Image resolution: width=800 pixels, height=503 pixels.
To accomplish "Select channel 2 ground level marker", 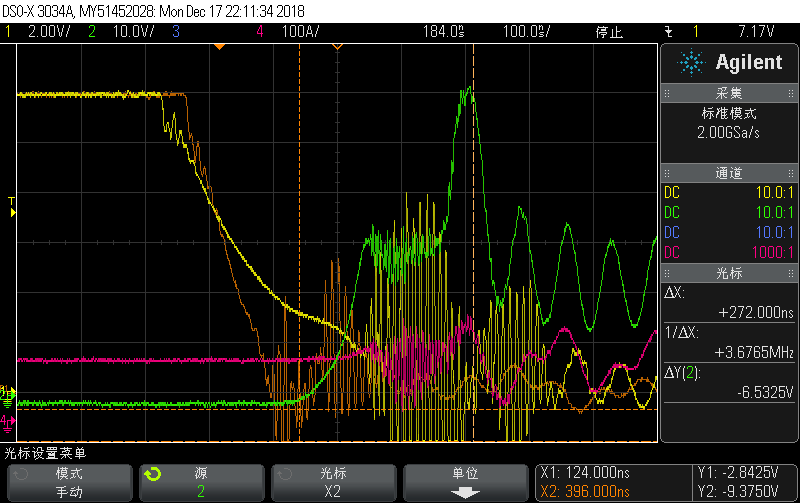I will click(7, 397).
